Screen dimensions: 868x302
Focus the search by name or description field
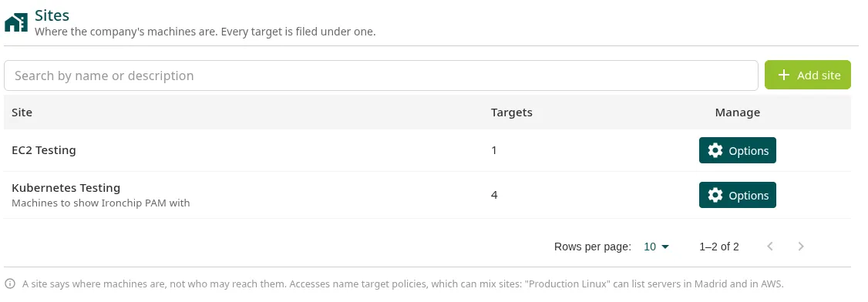(381, 75)
